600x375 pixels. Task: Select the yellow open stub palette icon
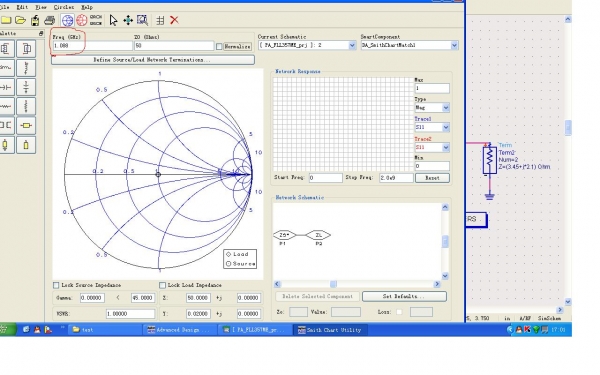coord(26,145)
